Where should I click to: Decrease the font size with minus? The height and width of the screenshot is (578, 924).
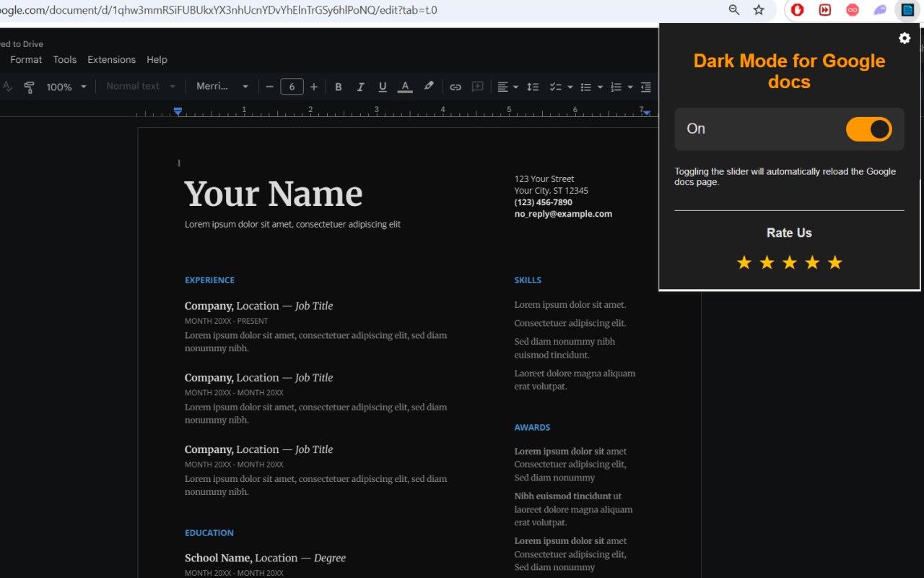(x=270, y=87)
